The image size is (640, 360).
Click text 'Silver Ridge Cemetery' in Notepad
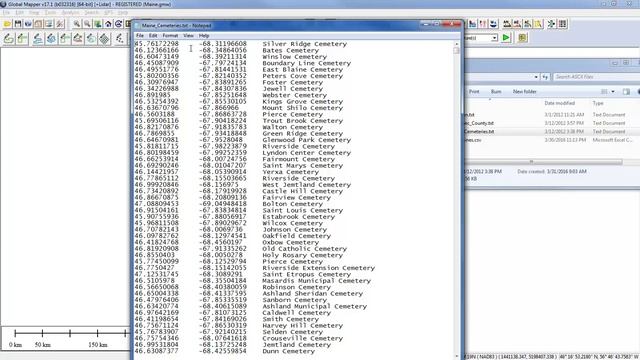click(304, 44)
